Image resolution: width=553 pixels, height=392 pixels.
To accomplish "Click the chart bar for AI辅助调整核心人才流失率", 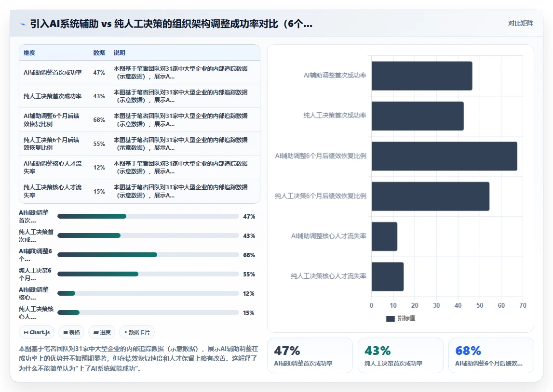I will (x=384, y=236).
